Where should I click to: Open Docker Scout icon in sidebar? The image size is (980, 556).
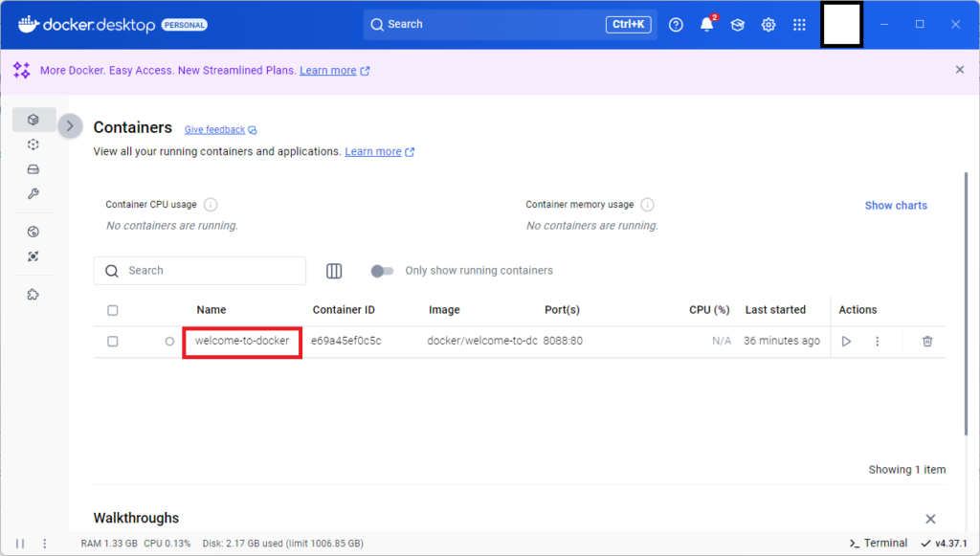click(x=33, y=256)
